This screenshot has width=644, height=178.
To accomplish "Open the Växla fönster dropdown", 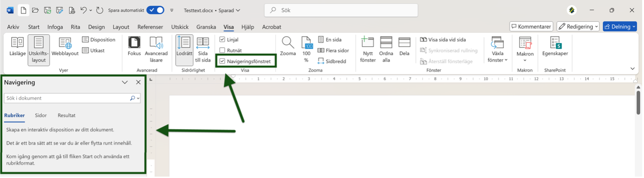I will [498, 50].
